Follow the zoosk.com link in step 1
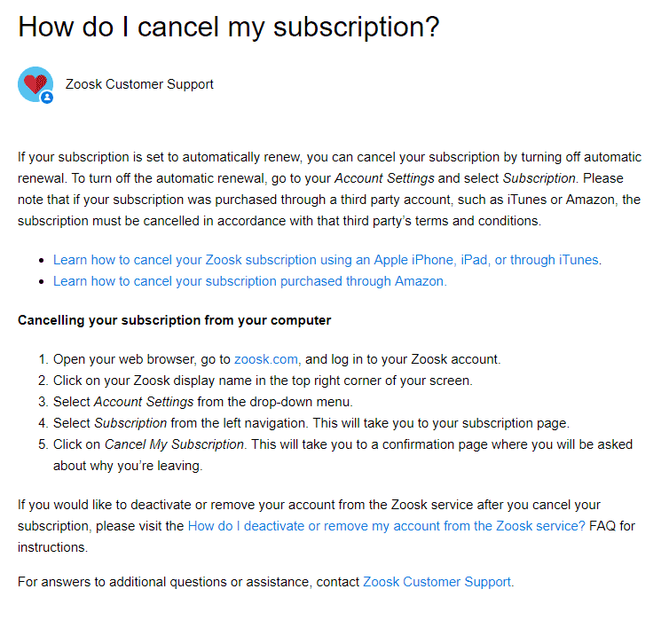The width and height of the screenshot is (669, 644). 266,359
